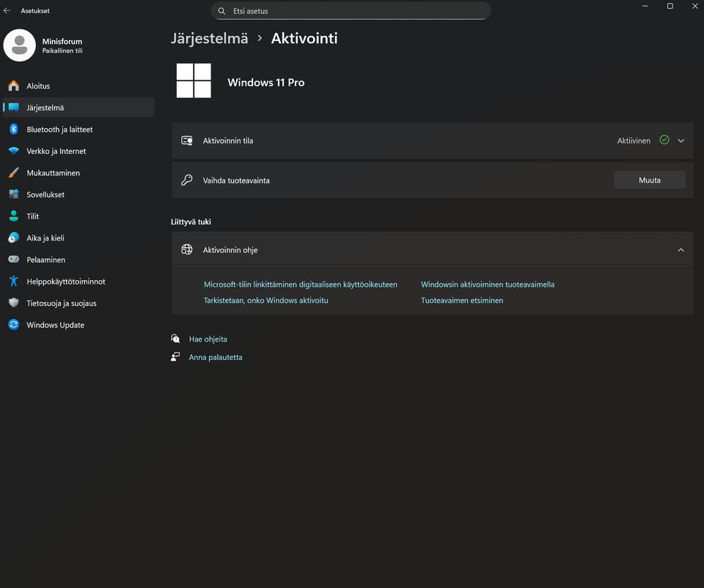The image size is (704, 588).
Task: Click the Vaihda tuoteavainta label
Action: [236, 180]
